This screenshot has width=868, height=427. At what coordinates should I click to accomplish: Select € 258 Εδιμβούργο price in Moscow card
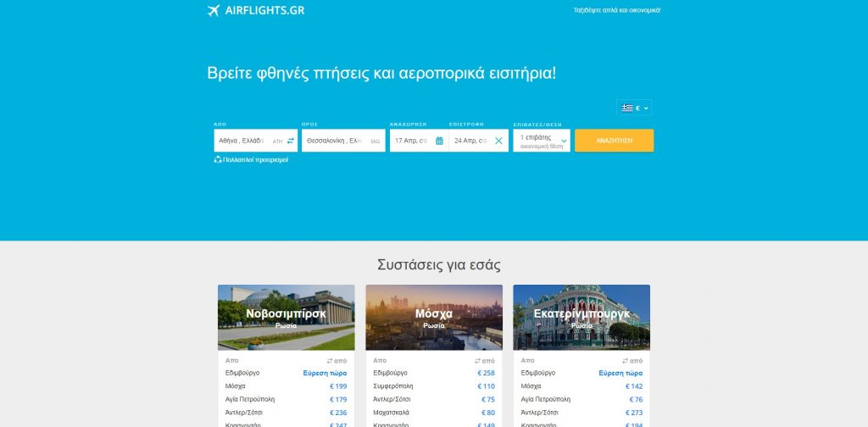(x=486, y=374)
